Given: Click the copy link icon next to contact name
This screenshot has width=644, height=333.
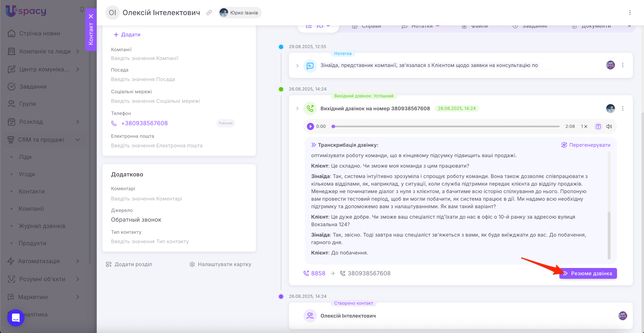Looking at the screenshot, I should coord(209,13).
